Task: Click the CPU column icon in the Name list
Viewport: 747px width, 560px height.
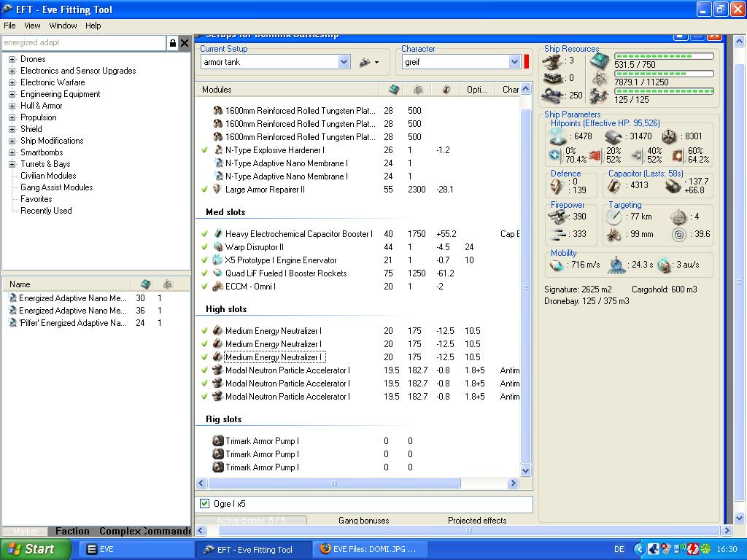Action: pos(145,284)
